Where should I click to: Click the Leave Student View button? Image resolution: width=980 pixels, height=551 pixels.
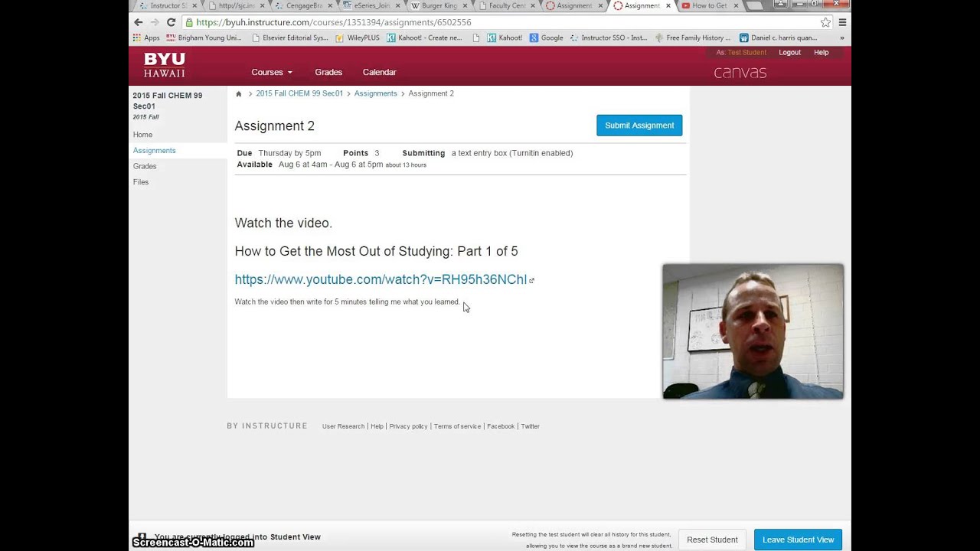point(798,540)
